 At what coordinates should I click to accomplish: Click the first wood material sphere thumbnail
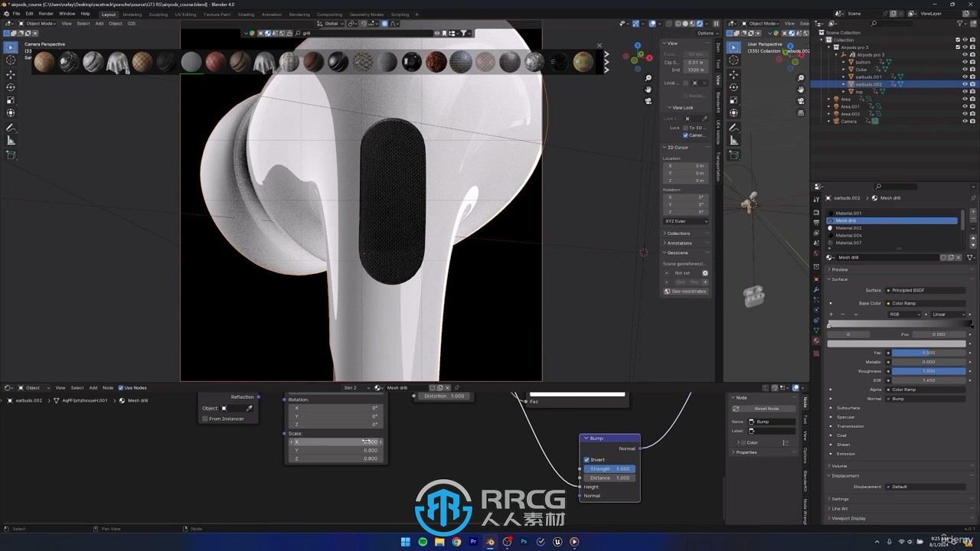click(44, 62)
